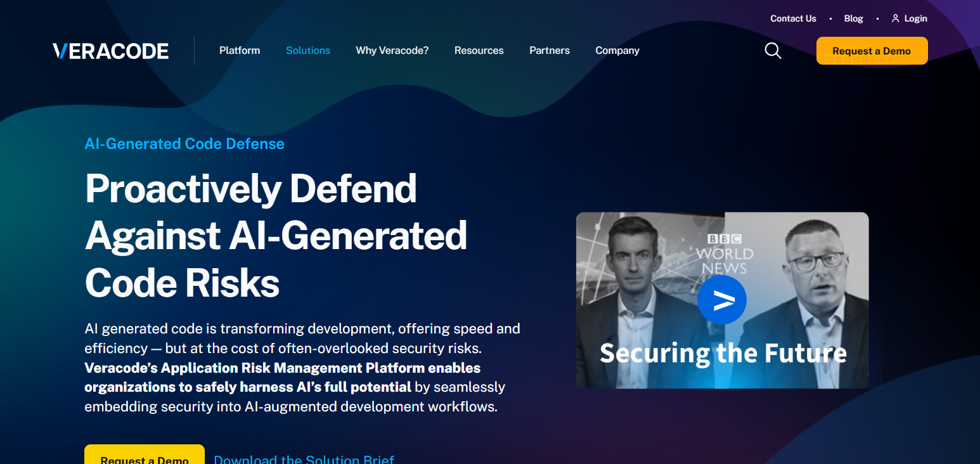Click Request a Demo button in header
Image resolution: width=980 pixels, height=464 pixels.
(x=872, y=51)
